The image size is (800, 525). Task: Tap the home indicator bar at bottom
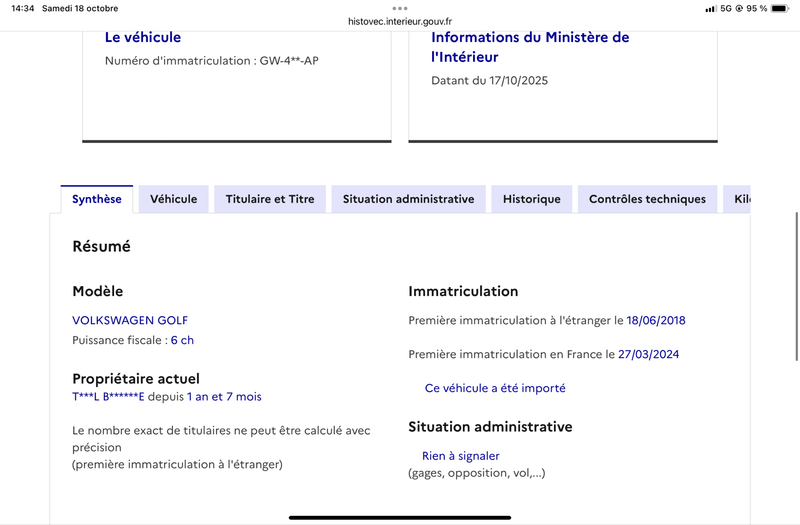[400, 517]
